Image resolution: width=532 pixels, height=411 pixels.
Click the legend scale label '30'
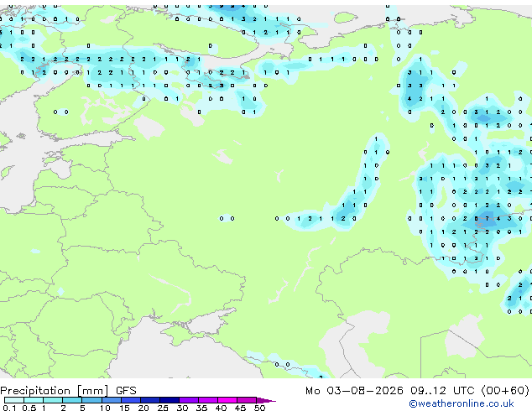182,408
